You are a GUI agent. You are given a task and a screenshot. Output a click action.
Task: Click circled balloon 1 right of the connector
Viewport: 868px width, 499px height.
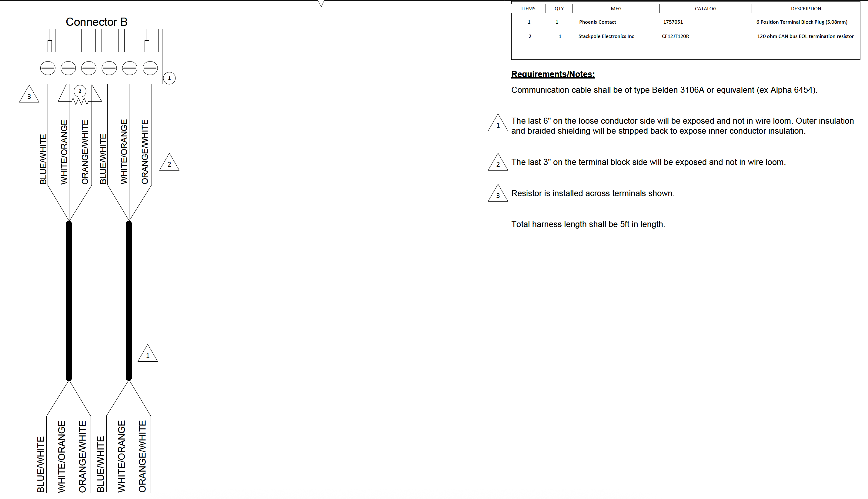click(x=169, y=78)
